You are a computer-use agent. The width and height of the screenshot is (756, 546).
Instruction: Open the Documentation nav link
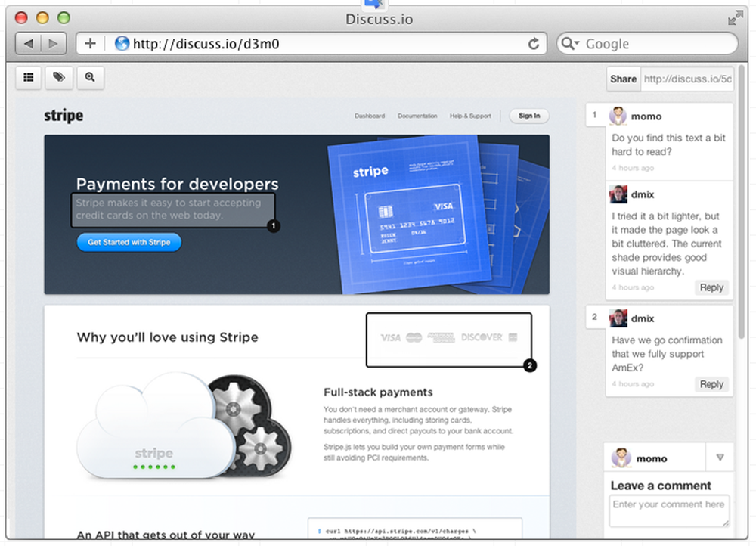(417, 116)
